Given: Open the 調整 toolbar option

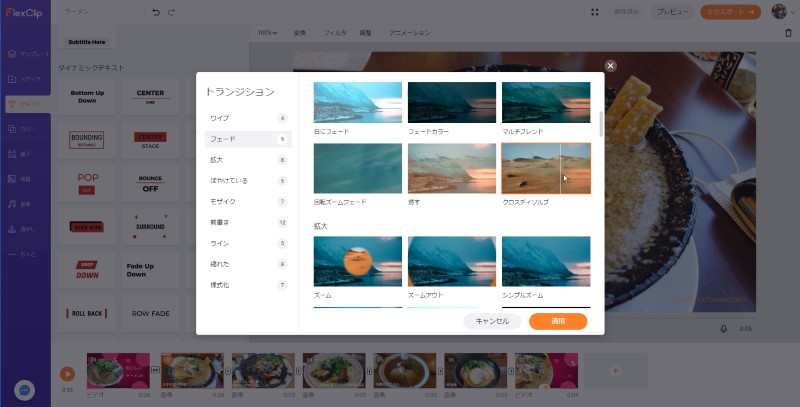Looking at the screenshot, I should click(365, 33).
